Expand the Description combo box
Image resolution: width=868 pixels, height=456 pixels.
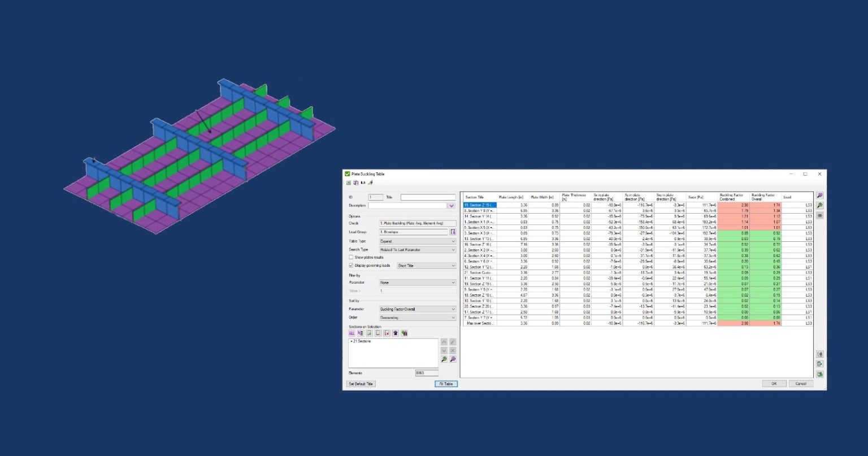pos(453,205)
